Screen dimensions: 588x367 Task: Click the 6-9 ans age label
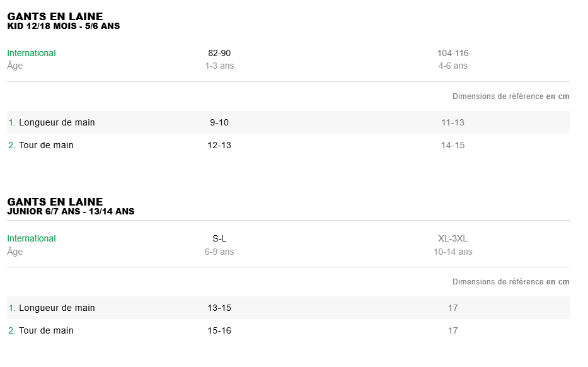coord(219,252)
